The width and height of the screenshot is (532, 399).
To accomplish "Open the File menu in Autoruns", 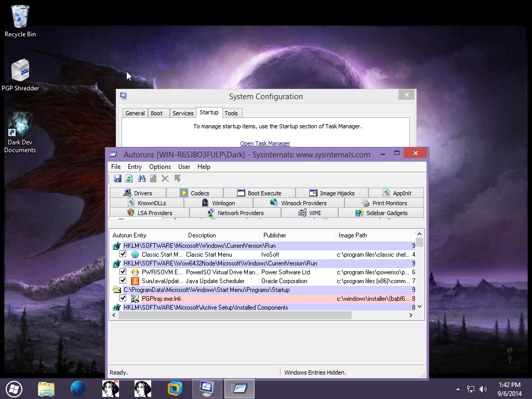I will pos(116,167).
